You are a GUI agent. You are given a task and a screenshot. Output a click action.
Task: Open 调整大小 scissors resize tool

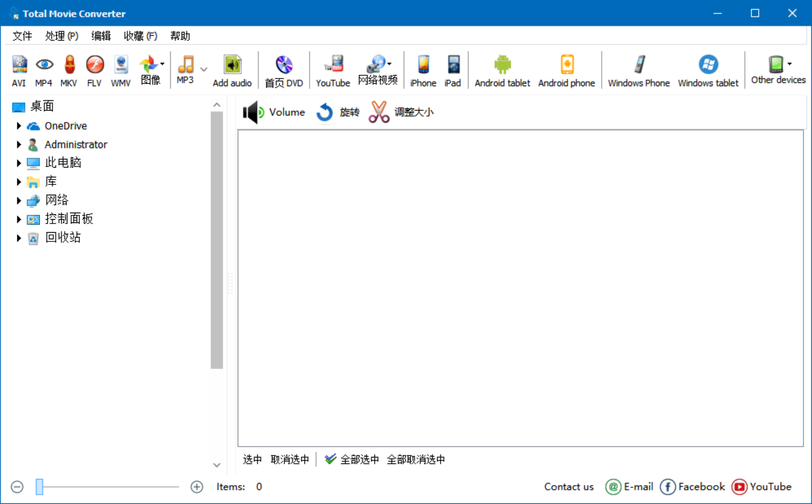coord(401,112)
